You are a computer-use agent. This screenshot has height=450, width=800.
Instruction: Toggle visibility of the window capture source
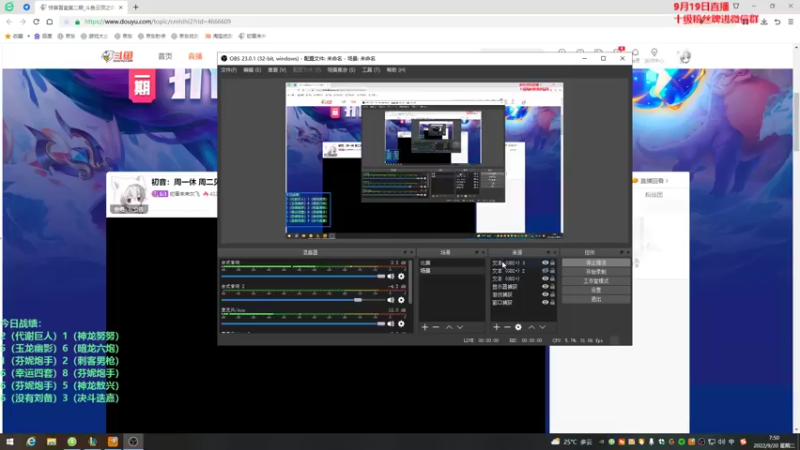[x=545, y=303]
